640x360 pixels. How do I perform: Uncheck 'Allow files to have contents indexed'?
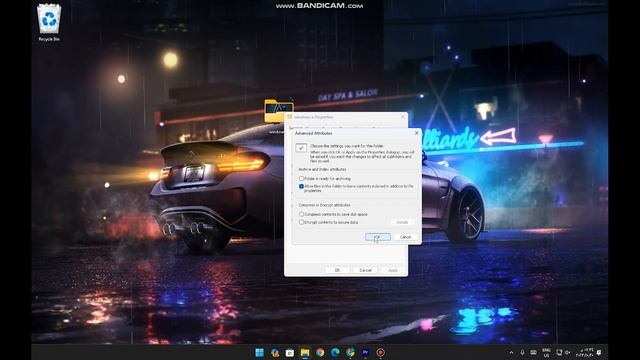301,186
